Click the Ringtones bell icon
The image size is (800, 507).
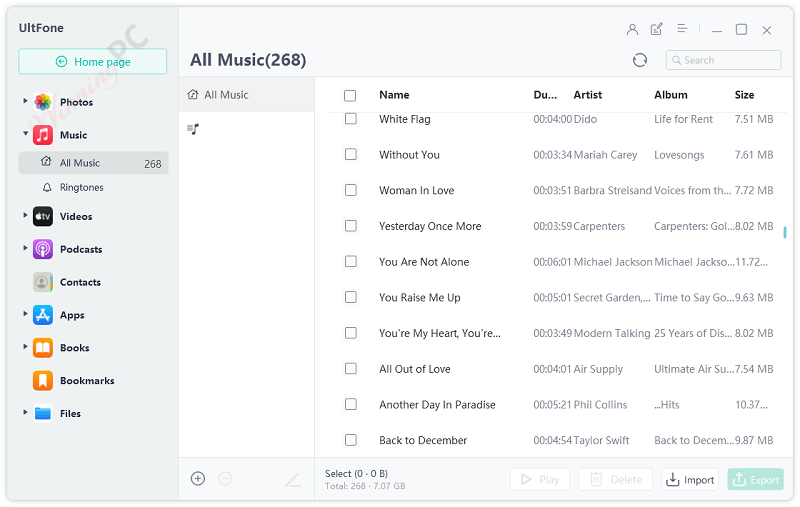click(47, 188)
